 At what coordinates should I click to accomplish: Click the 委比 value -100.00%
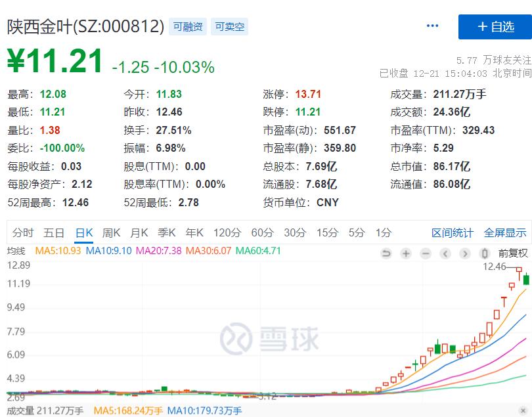pos(62,148)
